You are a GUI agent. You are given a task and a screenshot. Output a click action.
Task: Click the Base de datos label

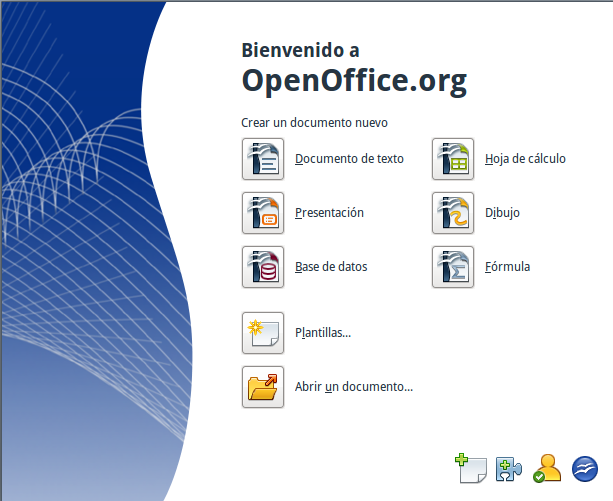pyautogui.click(x=331, y=267)
